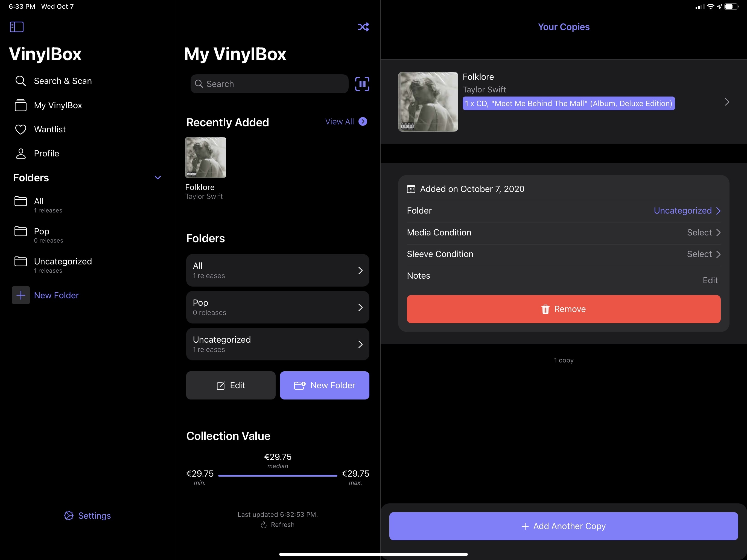
Task: Click the folder icon beside sidebar All
Action: [21, 201]
